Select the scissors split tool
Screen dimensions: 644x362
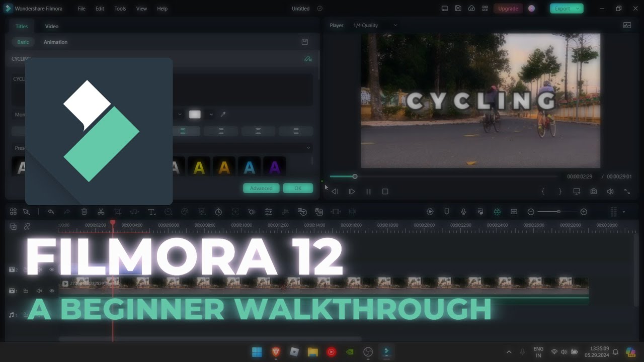click(x=101, y=212)
